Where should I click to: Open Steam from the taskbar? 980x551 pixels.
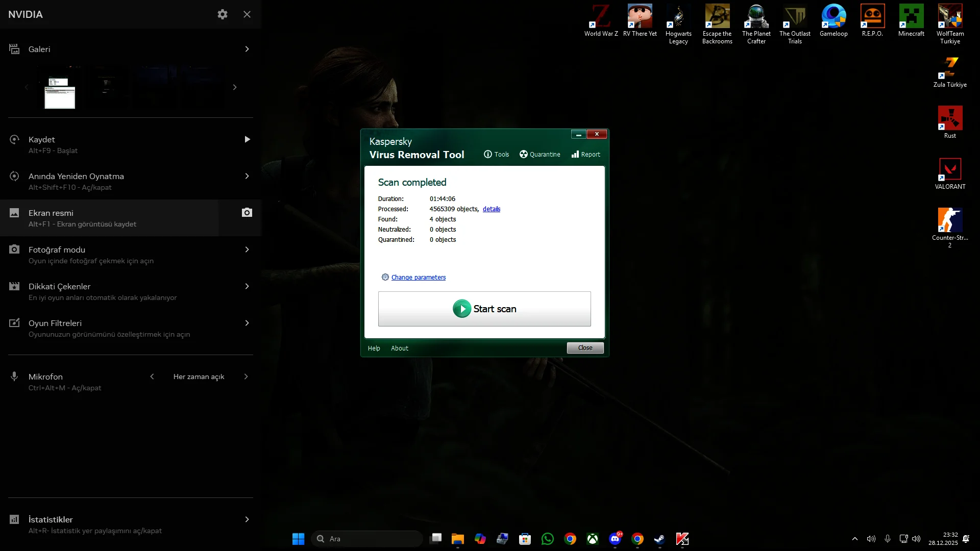659,539
